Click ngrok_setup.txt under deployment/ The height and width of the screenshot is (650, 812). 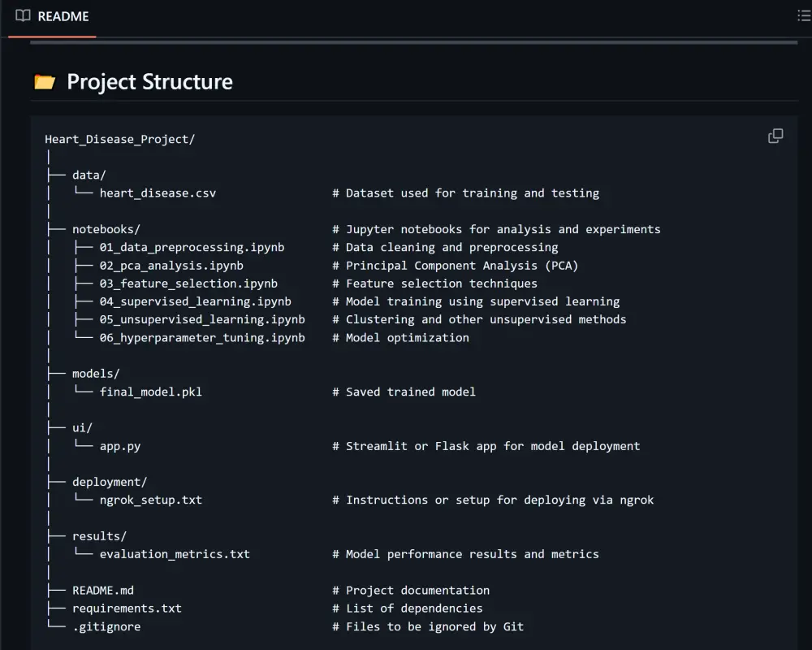pyautogui.click(x=151, y=500)
